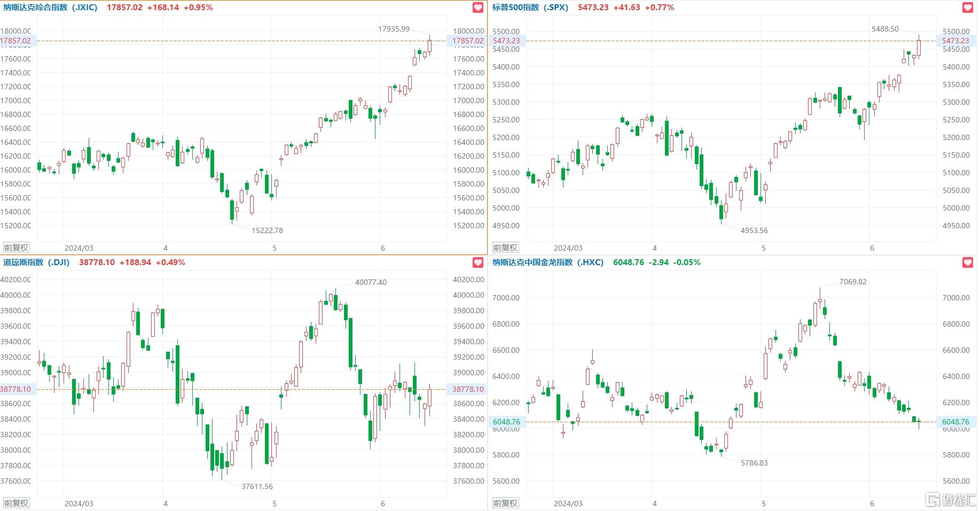
Task: Click SPX high label 5488.50
Action: (x=885, y=29)
